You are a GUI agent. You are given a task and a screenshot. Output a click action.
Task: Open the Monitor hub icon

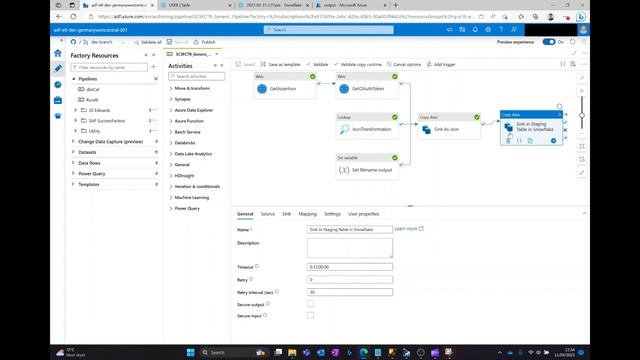[x=58, y=84]
